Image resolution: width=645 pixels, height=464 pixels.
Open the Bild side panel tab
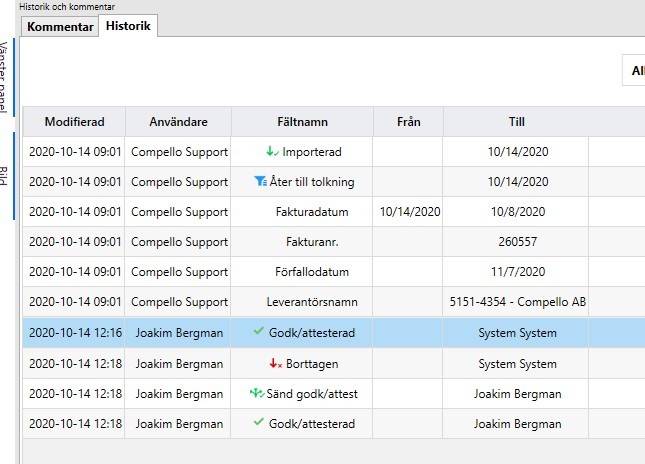click(x=5, y=177)
